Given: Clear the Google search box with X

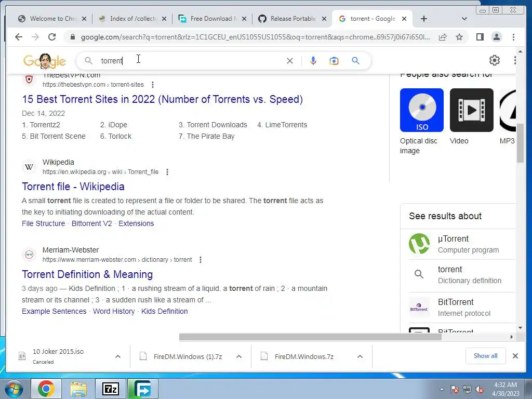Looking at the screenshot, I should (x=290, y=61).
